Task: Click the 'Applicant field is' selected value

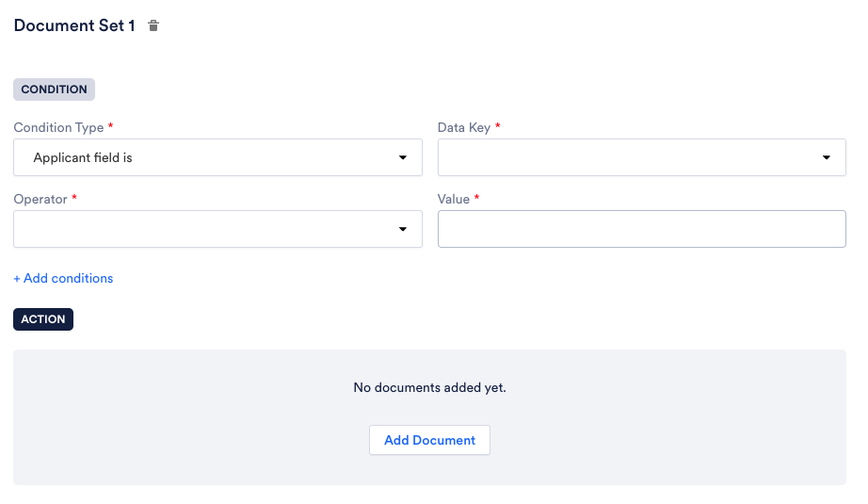Action: pos(83,158)
